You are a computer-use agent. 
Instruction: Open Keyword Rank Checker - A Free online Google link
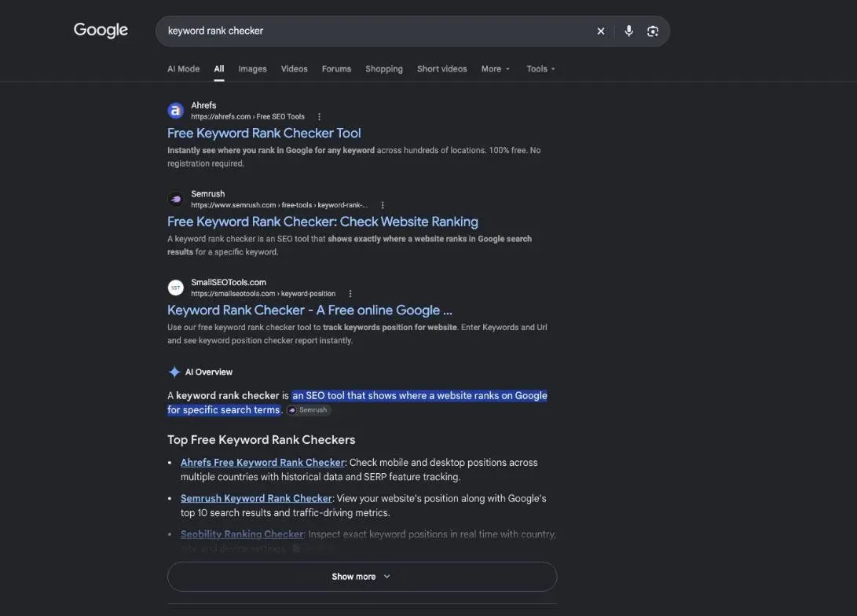tap(310, 310)
